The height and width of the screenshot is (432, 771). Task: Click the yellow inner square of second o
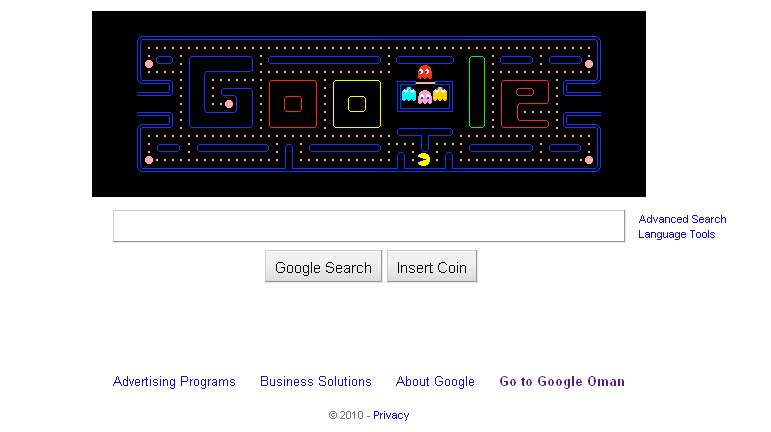click(x=357, y=104)
